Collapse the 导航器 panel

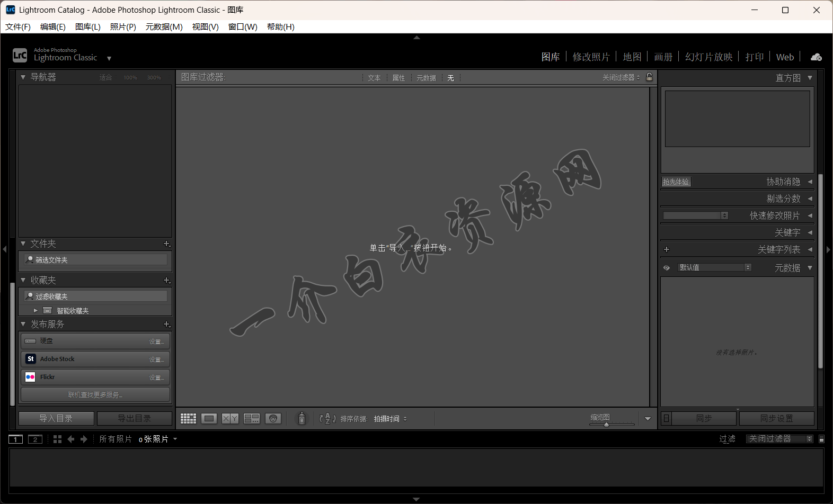click(23, 77)
